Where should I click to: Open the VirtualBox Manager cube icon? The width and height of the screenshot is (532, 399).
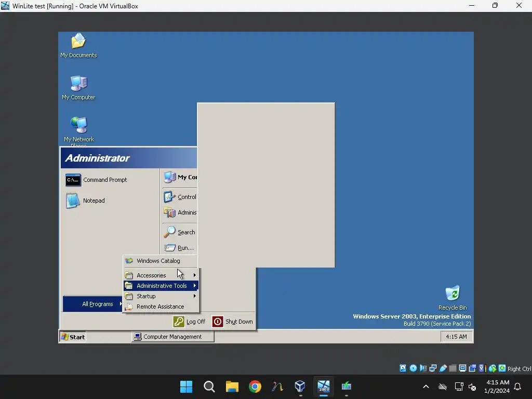pos(300,387)
